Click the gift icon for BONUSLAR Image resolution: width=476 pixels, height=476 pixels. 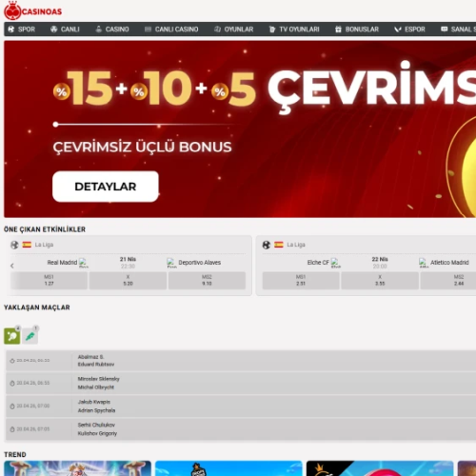point(338,30)
